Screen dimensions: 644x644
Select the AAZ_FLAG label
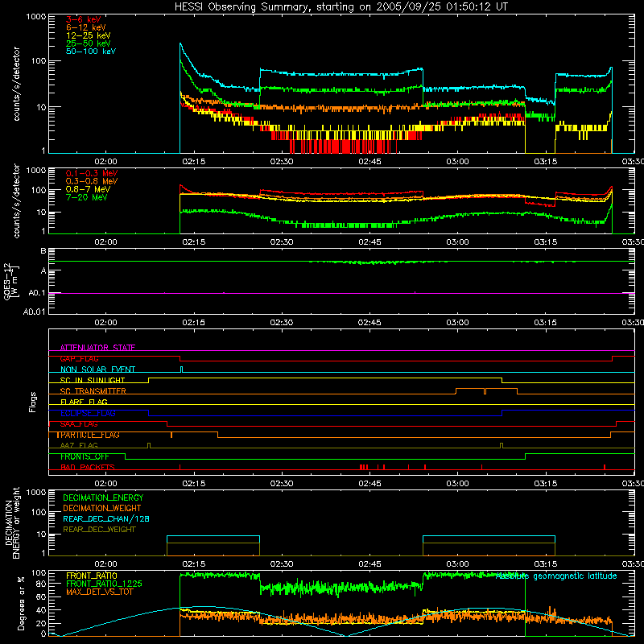tap(79, 445)
